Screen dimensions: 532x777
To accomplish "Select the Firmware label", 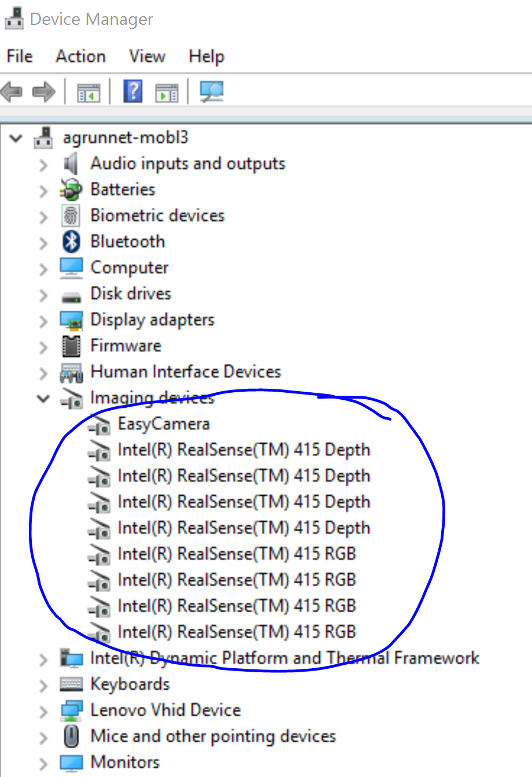I will tap(126, 346).
